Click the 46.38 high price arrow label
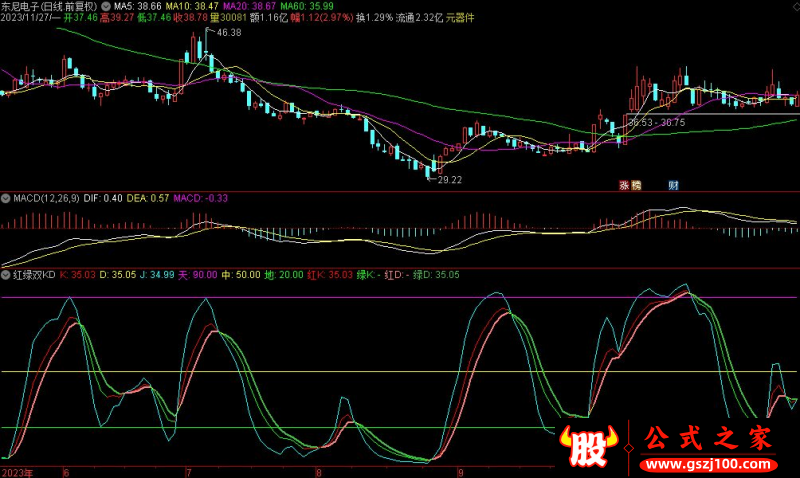 (x=227, y=33)
